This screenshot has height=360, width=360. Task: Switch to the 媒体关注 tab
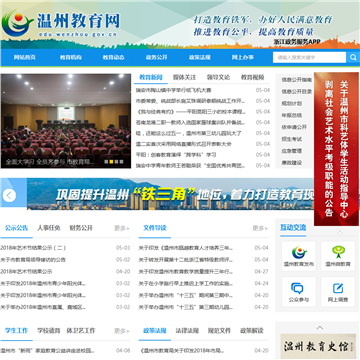click(185, 77)
